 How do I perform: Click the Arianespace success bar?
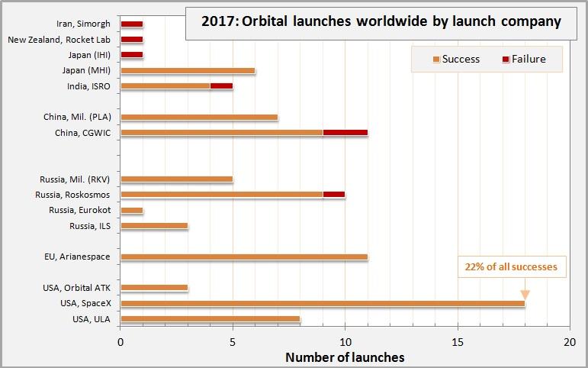pos(244,257)
